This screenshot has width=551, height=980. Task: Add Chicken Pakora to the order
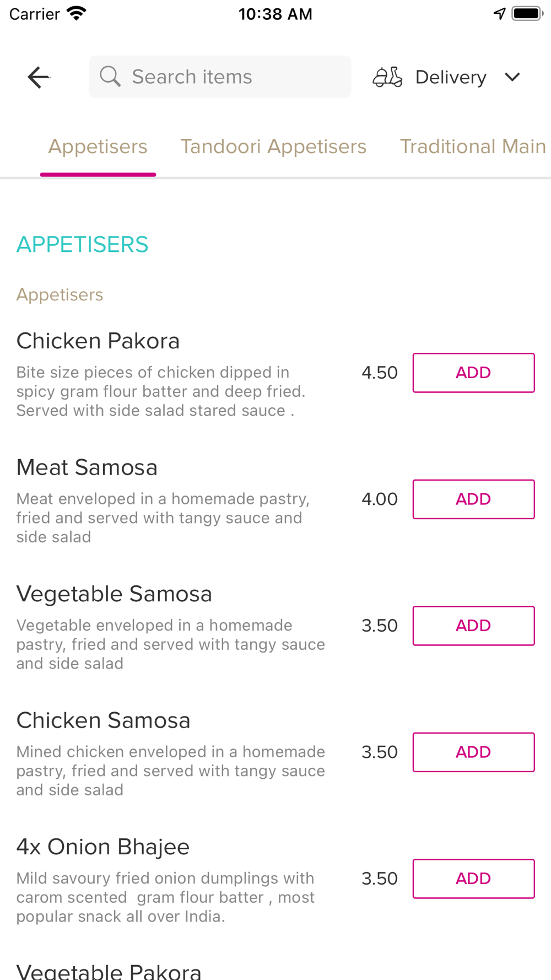pyautogui.click(x=474, y=373)
